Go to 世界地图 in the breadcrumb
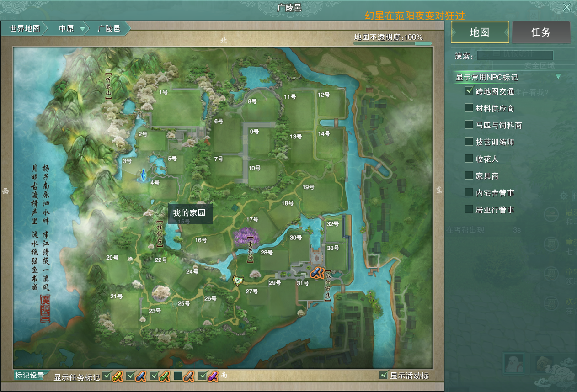 pyautogui.click(x=25, y=28)
